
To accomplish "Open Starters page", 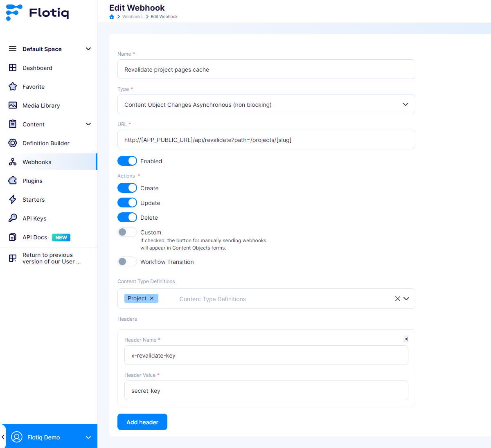I will (x=49, y=199).
